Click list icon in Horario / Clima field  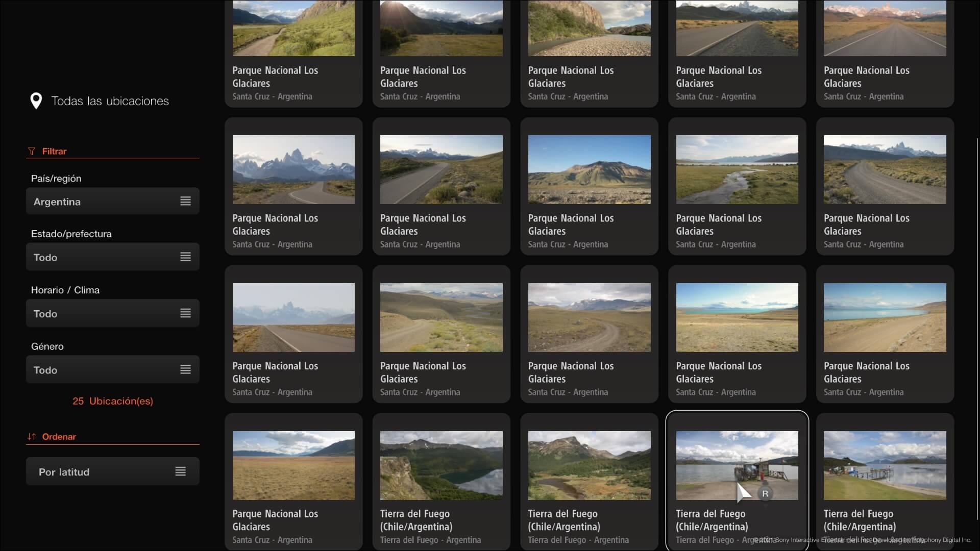pos(185,313)
